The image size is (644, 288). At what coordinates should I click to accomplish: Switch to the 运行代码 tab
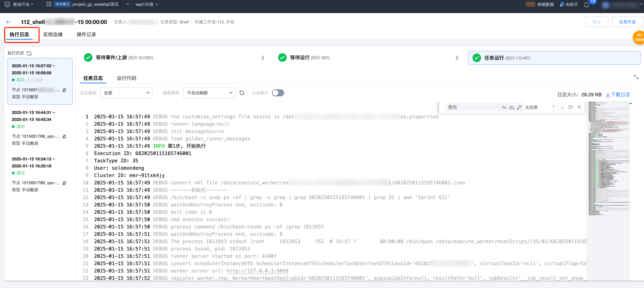[x=126, y=78]
